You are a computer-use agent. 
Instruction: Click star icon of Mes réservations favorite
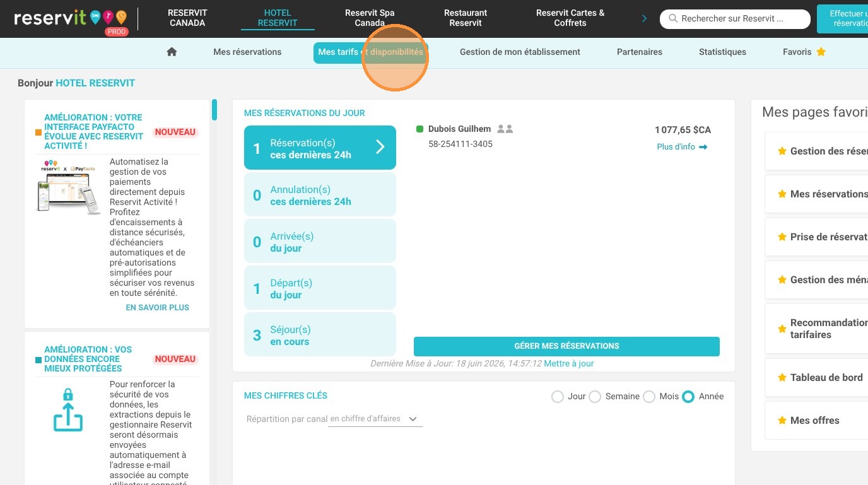tap(782, 194)
